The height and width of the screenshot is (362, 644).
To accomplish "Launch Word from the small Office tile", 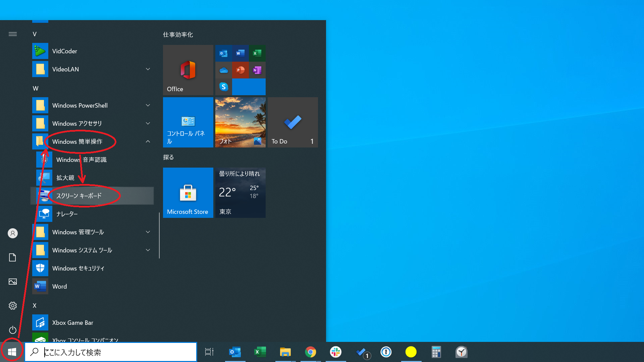I will [240, 53].
